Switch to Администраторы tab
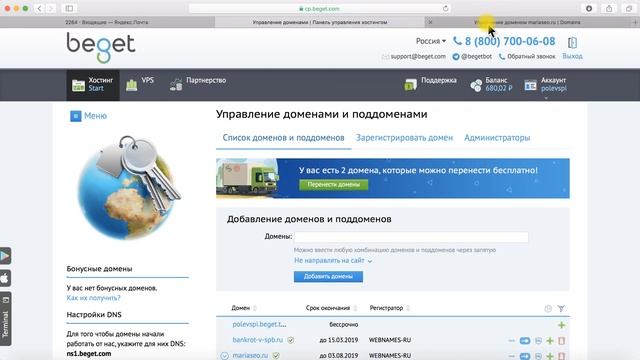Screen dimensions: 640x360 (x=497, y=138)
